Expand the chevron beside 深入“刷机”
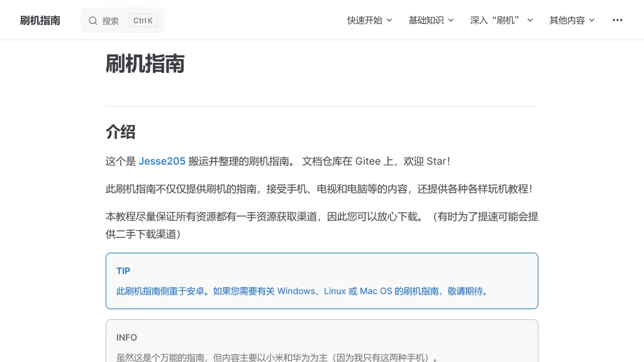This screenshot has width=644, height=362. (530, 20)
